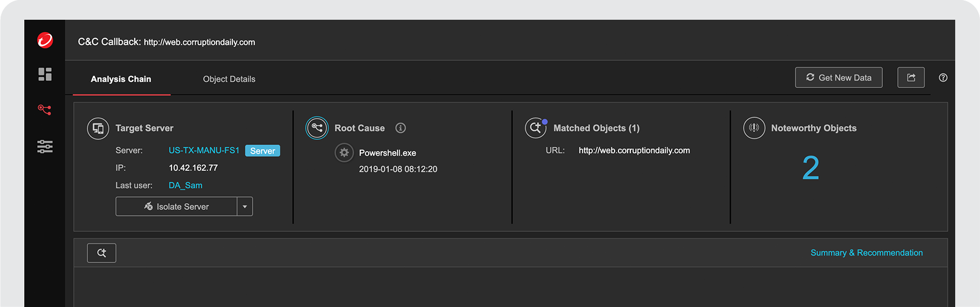Open the Summary & Recommendation link
Screen dimensions: 980x307
tap(866, 253)
